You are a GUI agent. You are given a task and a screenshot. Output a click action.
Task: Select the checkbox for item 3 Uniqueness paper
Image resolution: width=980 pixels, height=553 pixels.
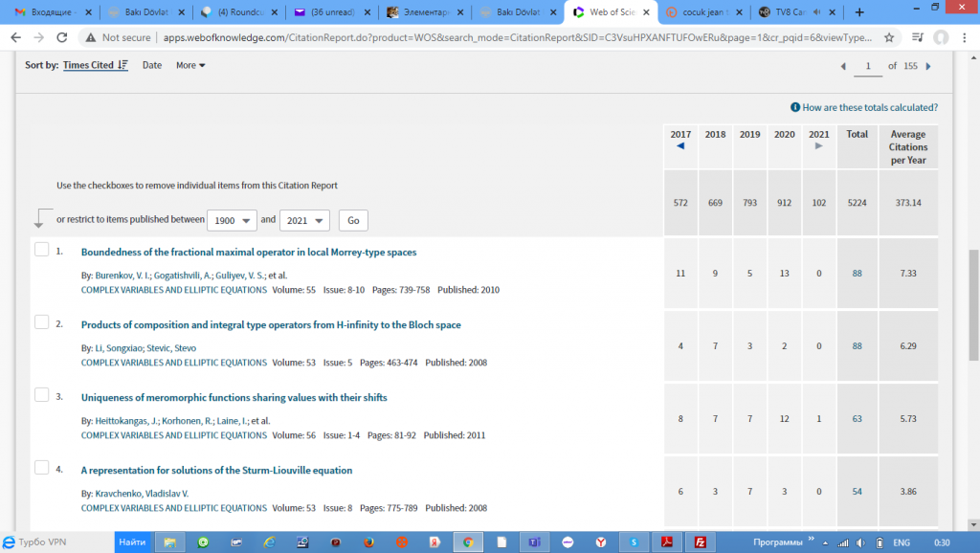[x=41, y=394]
